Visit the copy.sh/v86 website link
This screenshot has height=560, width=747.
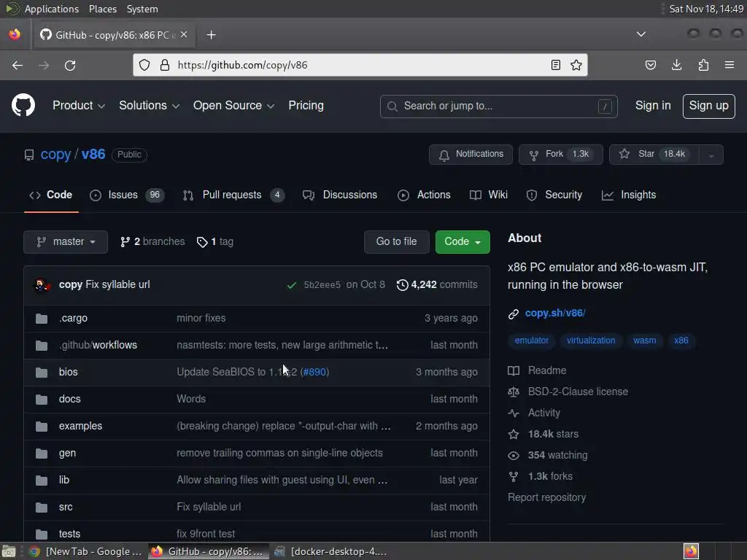555,313
